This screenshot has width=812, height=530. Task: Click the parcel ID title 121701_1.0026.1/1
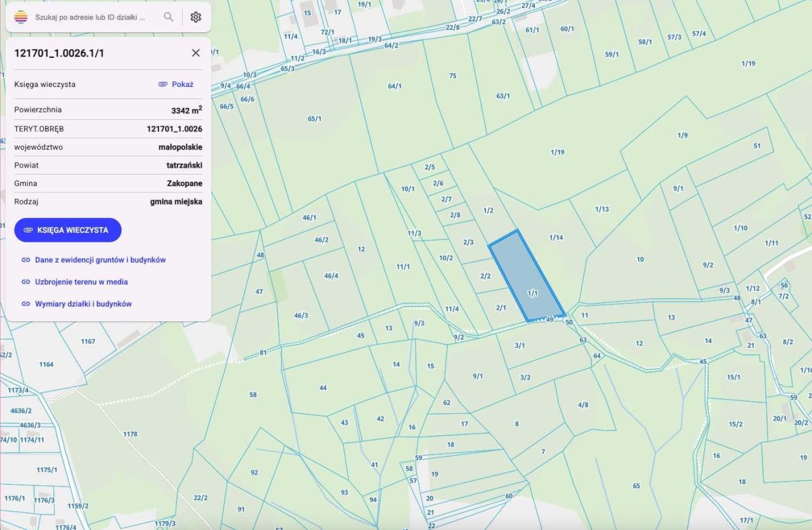tap(59, 53)
